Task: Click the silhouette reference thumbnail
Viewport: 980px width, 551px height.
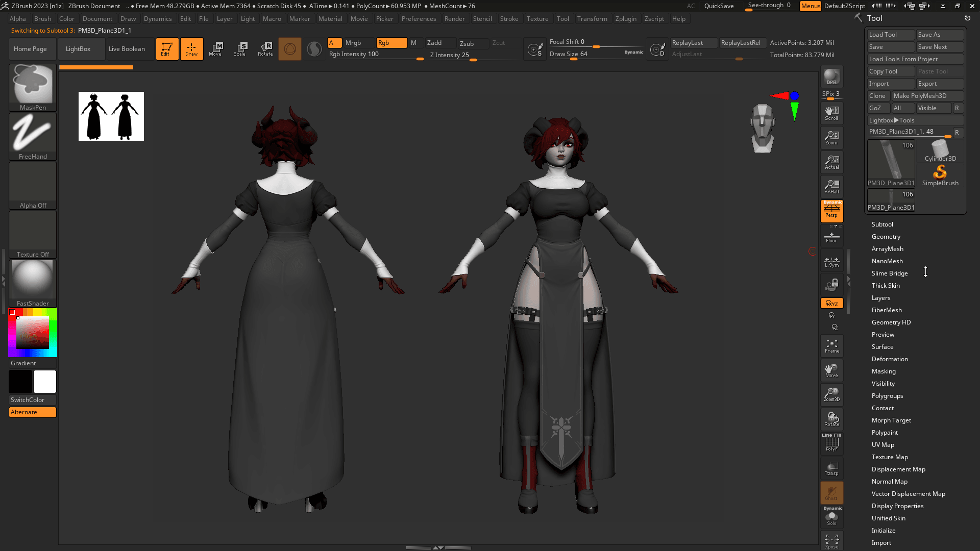Action: [x=111, y=116]
